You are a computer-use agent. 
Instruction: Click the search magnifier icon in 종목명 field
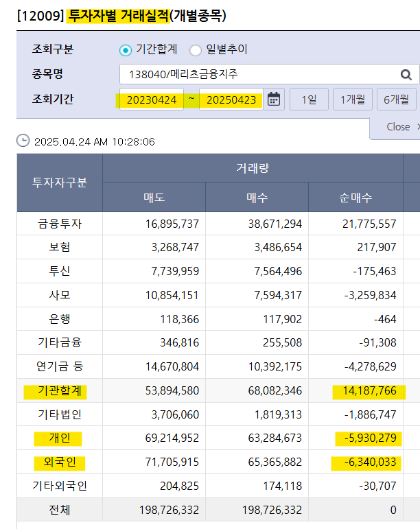tap(406, 75)
